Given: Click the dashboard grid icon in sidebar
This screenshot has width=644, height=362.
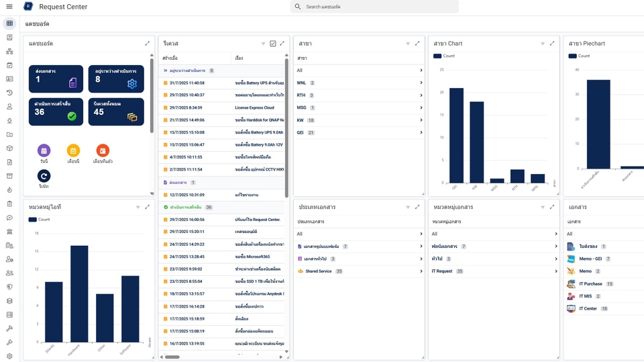Looking at the screenshot, I should (x=9, y=24).
